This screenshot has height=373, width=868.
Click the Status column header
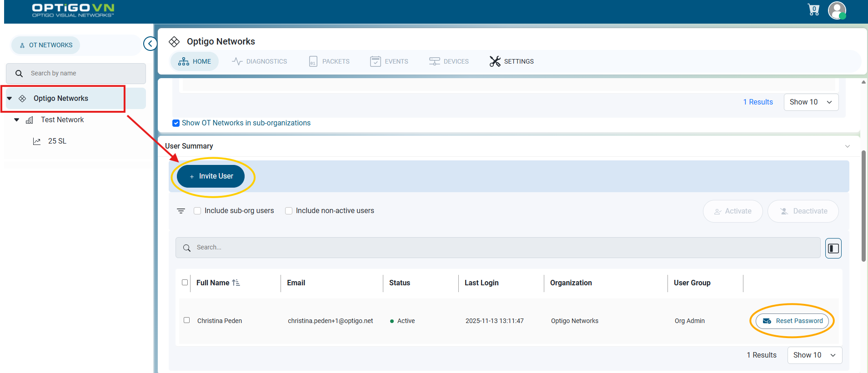click(x=400, y=283)
